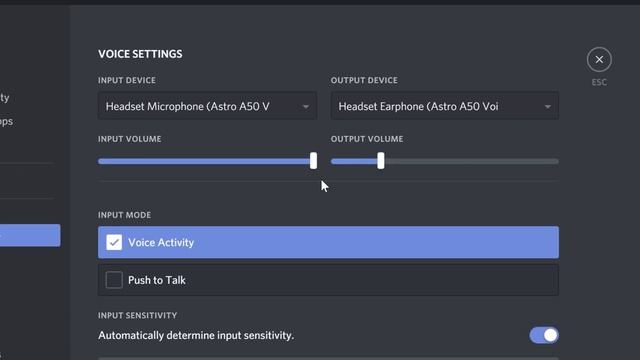Open the Output Device dropdown

pos(444,106)
